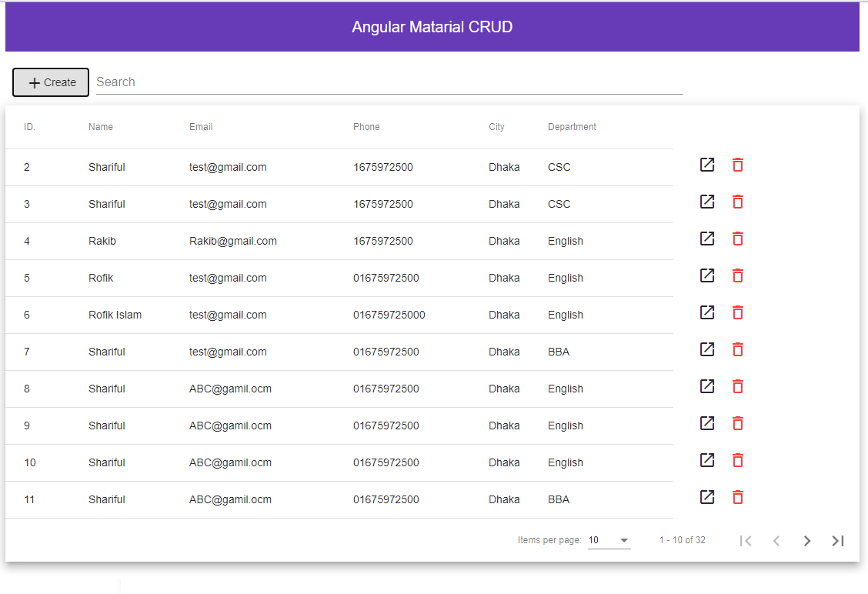Jump to the last page

pyautogui.click(x=837, y=541)
